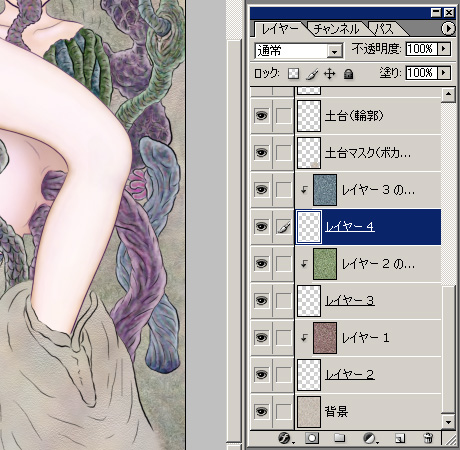
Task: Click the 不透明度 100% input field
Action: point(422,49)
